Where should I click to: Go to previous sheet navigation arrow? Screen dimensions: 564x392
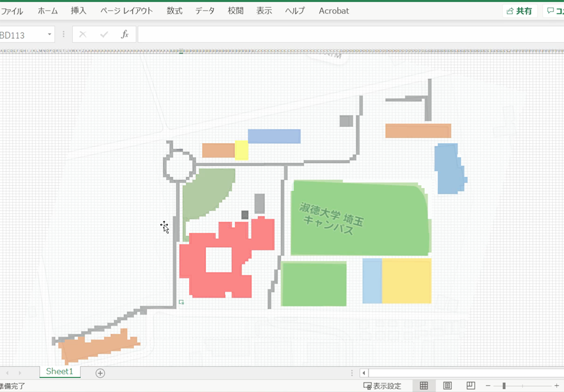[x=7, y=373]
